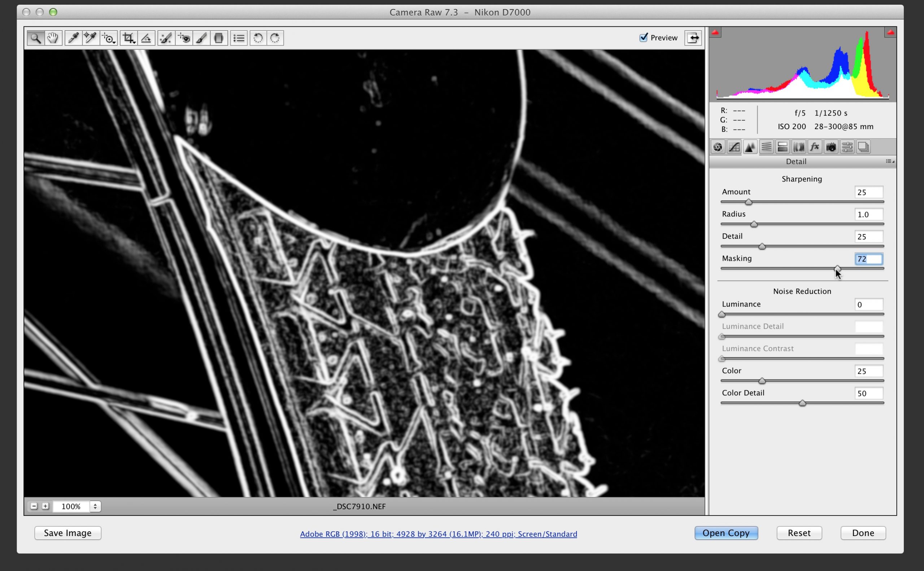Click the Open Copy button
Viewport: 924px width, 571px height.
pyautogui.click(x=725, y=533)
